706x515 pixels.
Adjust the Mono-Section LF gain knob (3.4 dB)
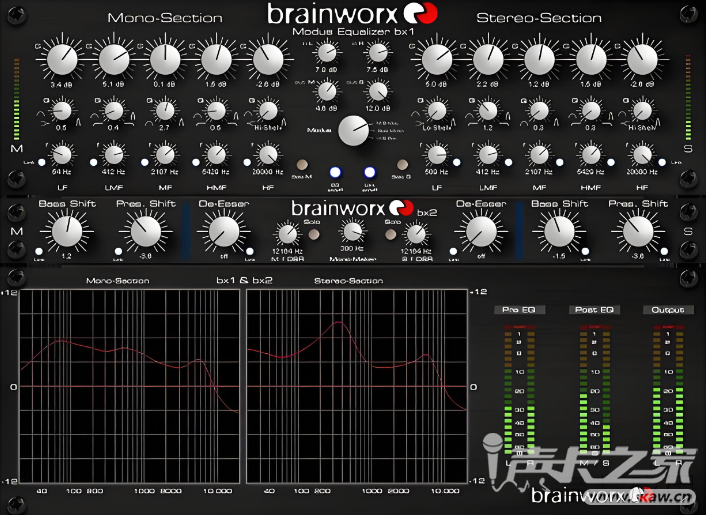pos(62,59)
